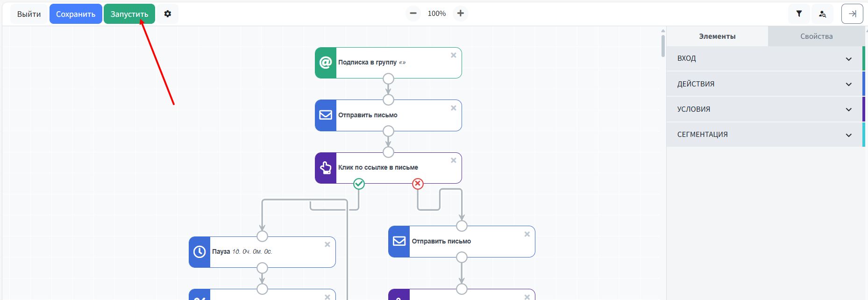
Task: Open the subscriber search icon
Action: tap(823, 14)
